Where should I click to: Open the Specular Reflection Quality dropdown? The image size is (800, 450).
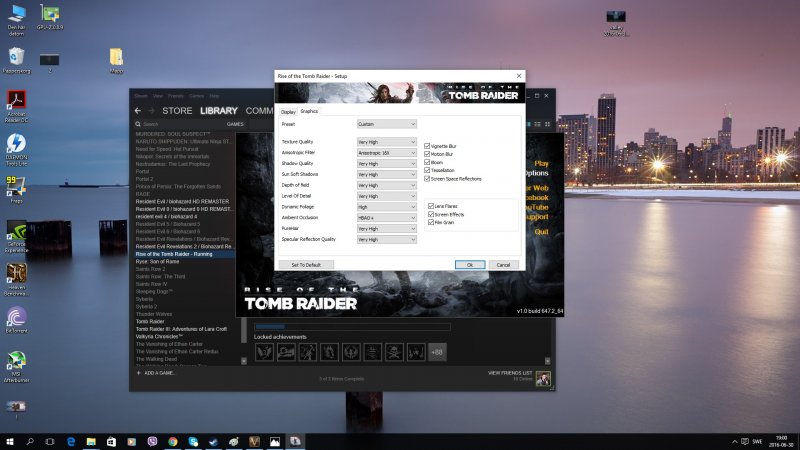coord(387,239)
